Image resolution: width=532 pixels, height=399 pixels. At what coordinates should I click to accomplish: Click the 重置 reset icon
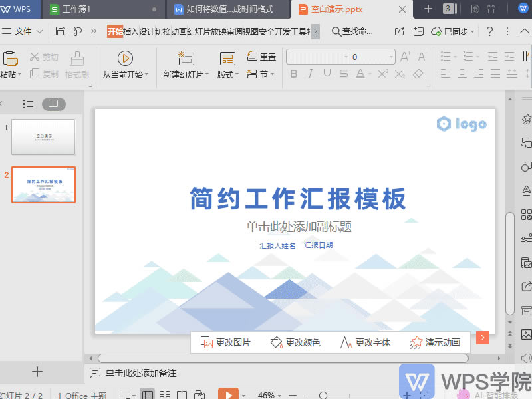[253, 56]
